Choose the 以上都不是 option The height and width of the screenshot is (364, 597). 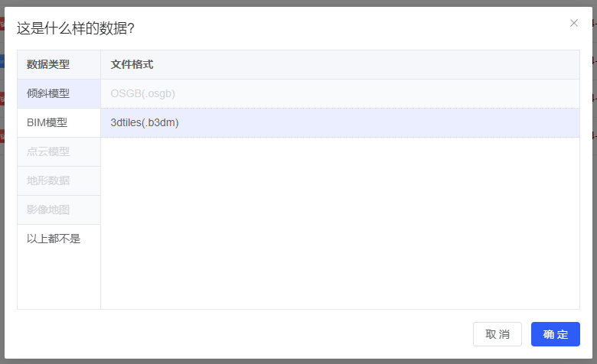point(54,239)
